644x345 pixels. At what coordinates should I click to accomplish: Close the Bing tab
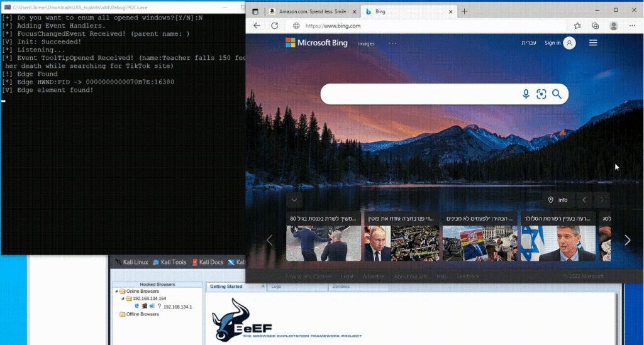click(x=450, y=11)
